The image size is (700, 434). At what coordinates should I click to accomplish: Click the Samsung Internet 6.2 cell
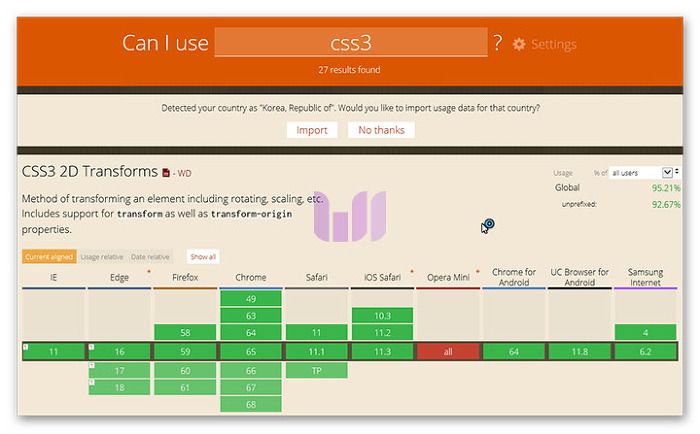646,351
